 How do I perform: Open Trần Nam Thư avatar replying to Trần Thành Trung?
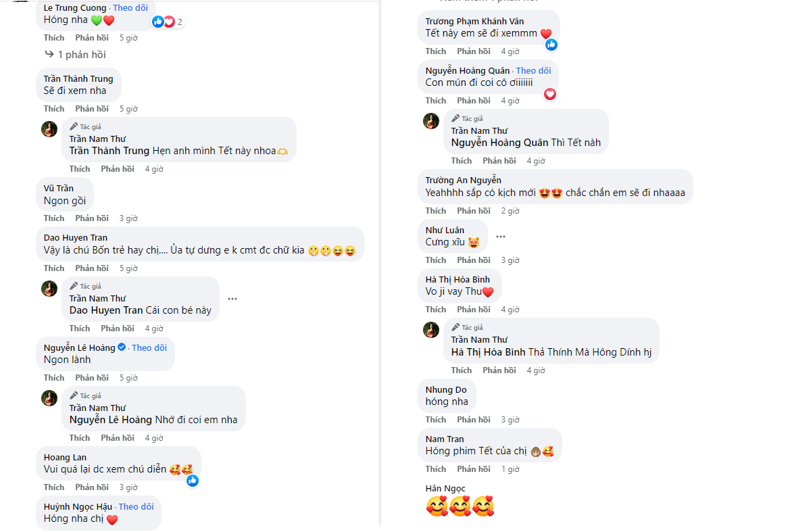tap(49, 129)
